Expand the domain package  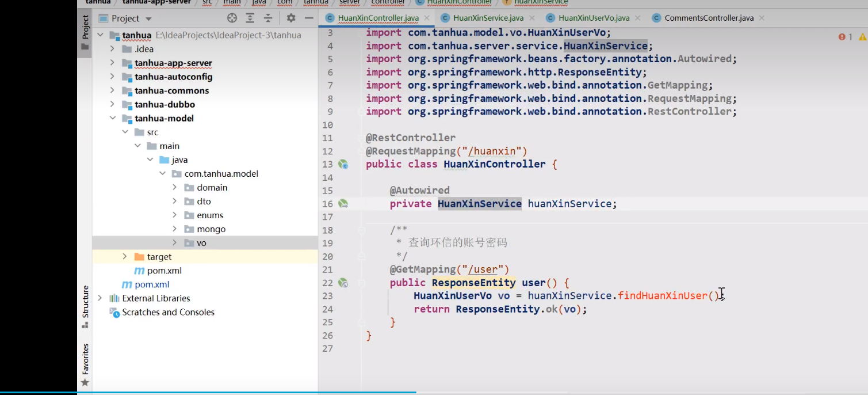pos(175,187)
